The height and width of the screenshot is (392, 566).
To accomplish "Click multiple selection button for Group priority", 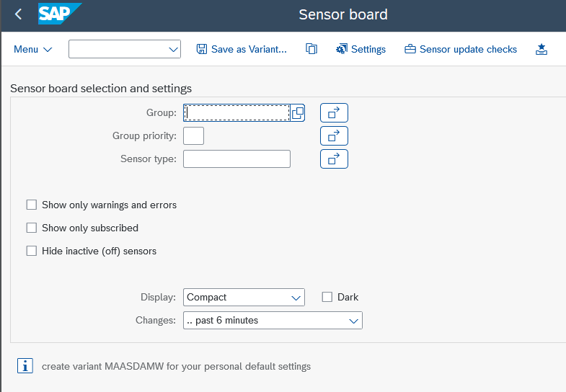I will tap(334, 135).
